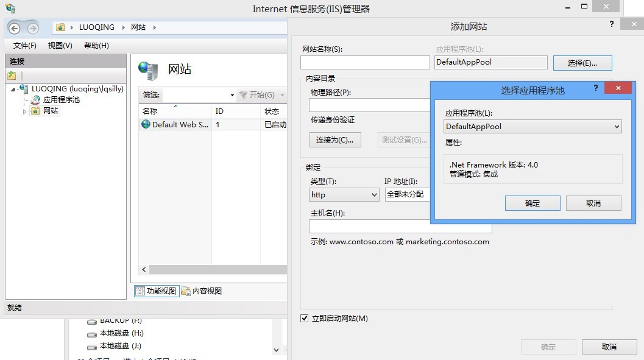Click 取消 in the 添加网站 dialog
Screen dimensions: 644x360
pos(609,347)
